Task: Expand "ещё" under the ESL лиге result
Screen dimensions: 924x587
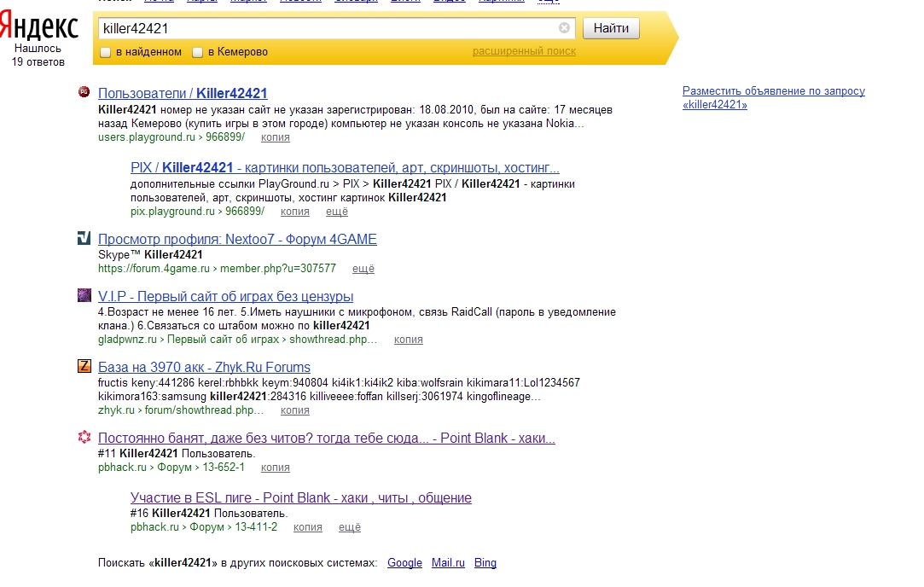Action: pyautogui.click(x=350, y=527)
